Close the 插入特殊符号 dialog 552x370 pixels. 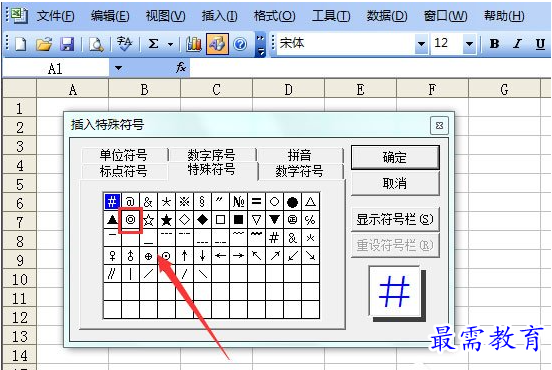[x=439, y=126]
